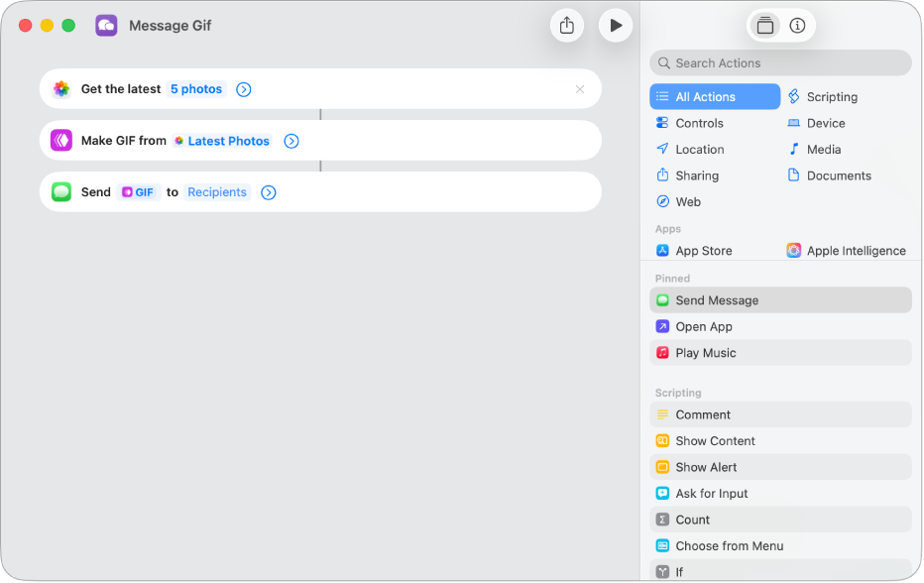Viewport: 924px width, 583px height.
Task: Click the Location arrow icon
Action: click(x=662, y=149)
